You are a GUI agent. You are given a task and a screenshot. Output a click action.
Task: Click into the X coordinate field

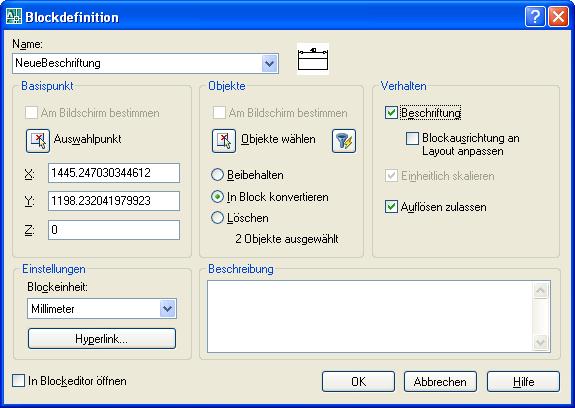click(x=114, y=173)
